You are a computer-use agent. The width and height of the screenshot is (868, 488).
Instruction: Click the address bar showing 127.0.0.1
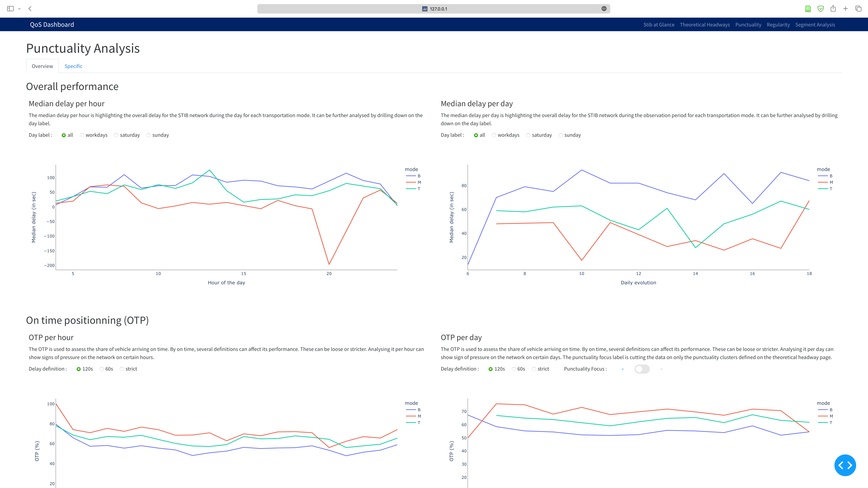coord(434,9)
